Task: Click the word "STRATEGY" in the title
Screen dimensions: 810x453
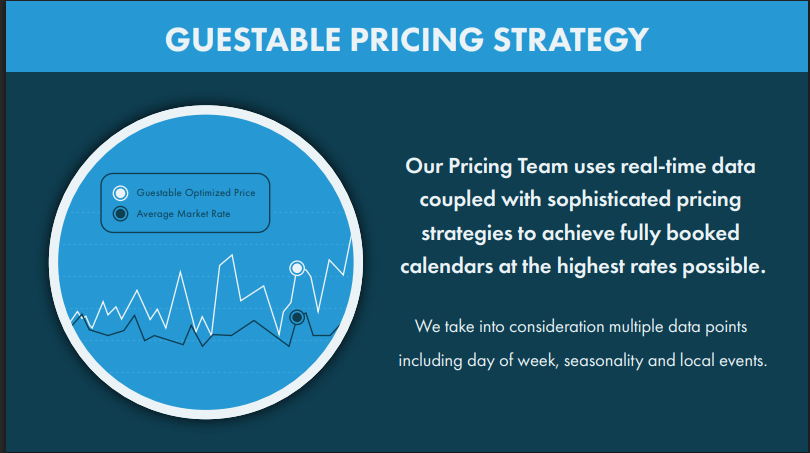Action: point(571,39)
